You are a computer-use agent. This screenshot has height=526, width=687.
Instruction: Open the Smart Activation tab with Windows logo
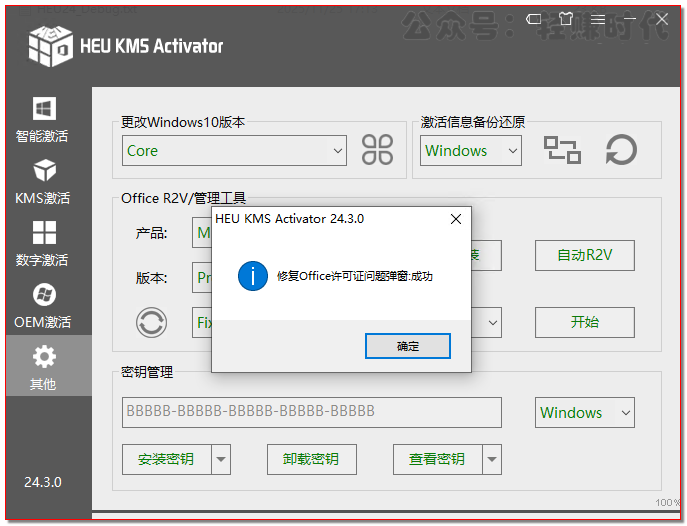[44, 119]
